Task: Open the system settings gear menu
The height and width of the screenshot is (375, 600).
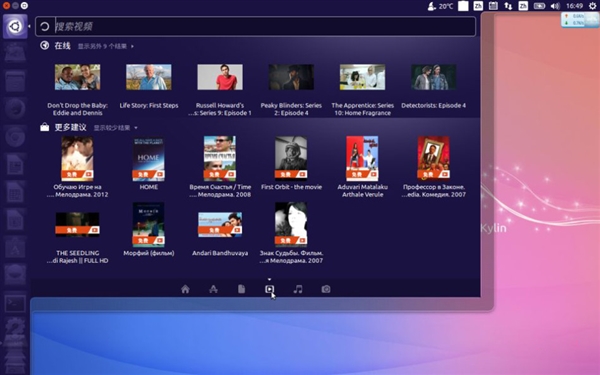Action: pyautogui.click(x=592, y=6)
